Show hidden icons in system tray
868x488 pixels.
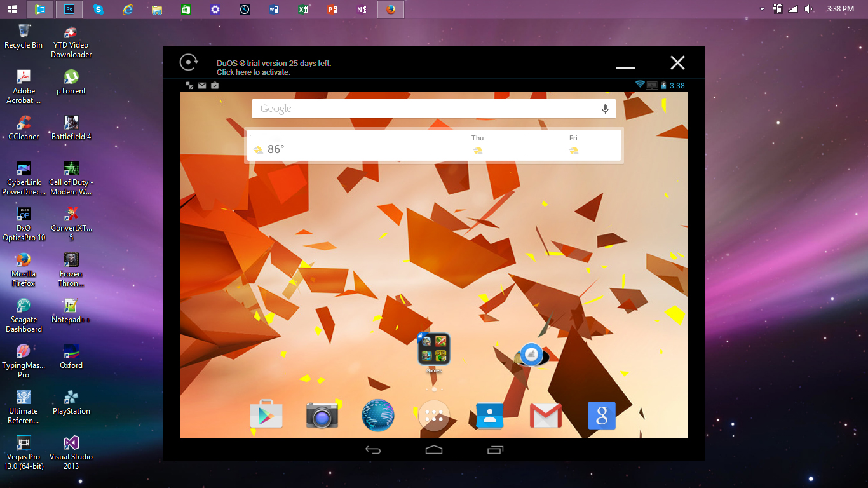click(762, 9)
